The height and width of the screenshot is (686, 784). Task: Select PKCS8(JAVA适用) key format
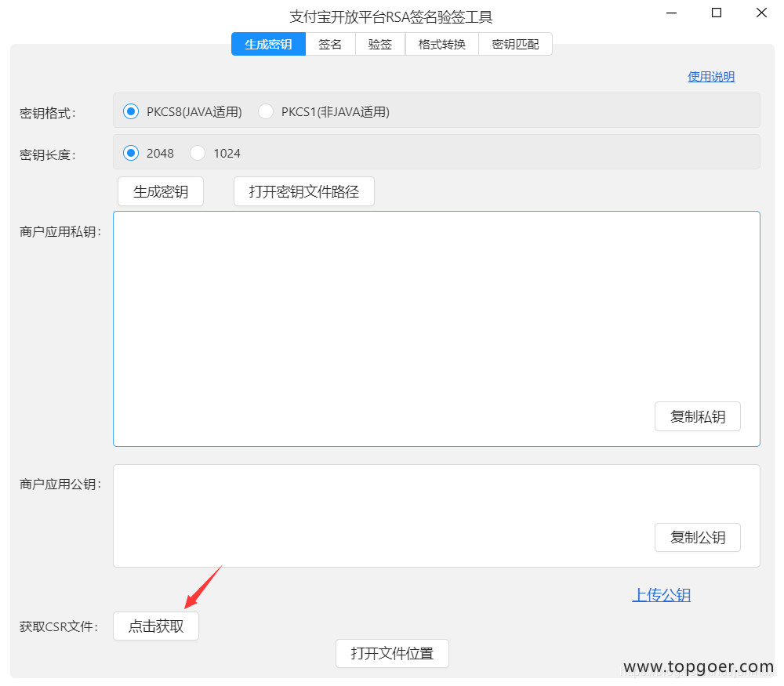point(131,111)
